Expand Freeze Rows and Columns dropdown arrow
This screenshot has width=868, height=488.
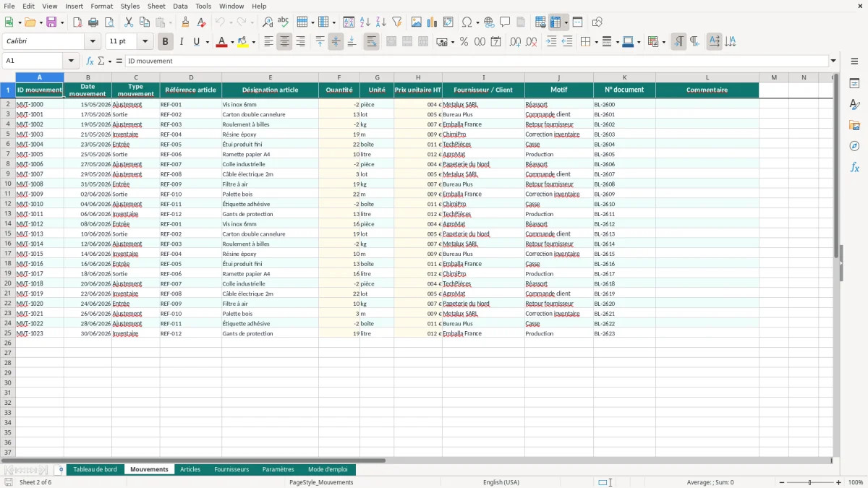pyautogui.click(x=566, y=22)
